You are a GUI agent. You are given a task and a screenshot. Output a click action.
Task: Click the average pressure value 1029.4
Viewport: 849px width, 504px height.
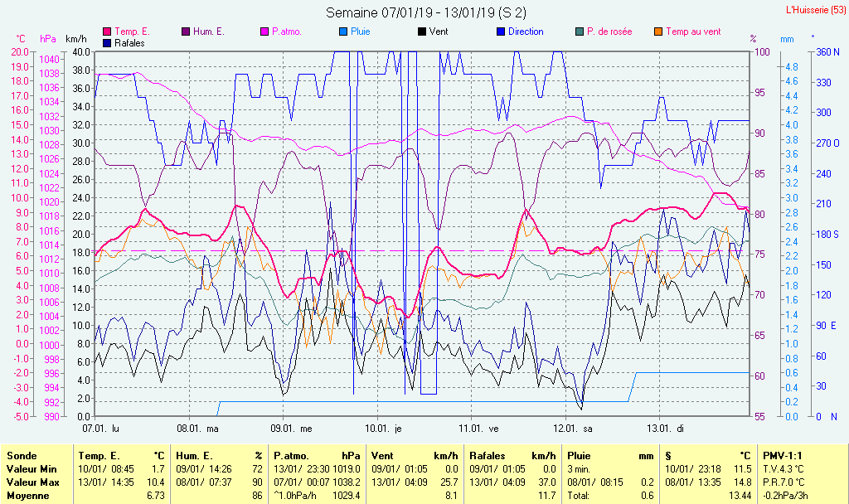347,496
